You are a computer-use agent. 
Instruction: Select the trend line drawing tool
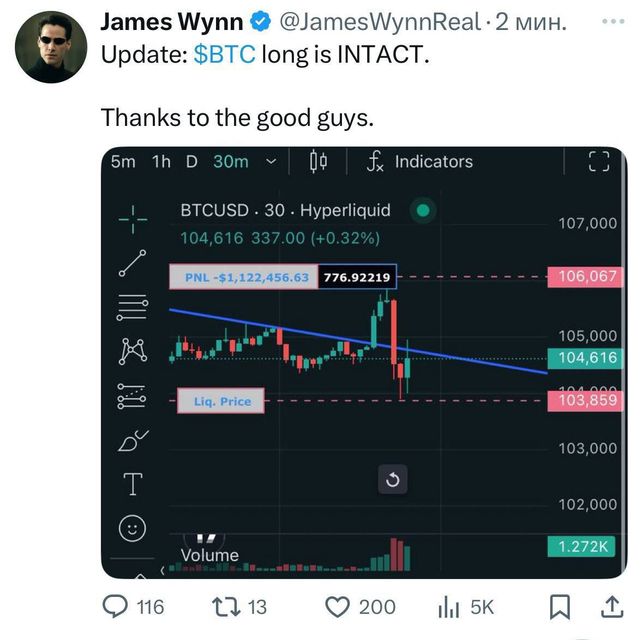tap(132, 263)
